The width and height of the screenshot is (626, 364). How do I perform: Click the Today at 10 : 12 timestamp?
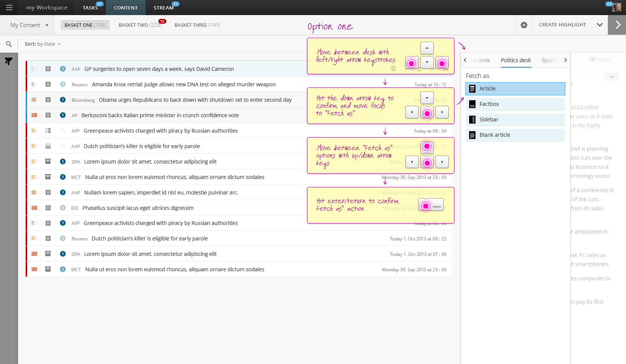tap(430, 85)
